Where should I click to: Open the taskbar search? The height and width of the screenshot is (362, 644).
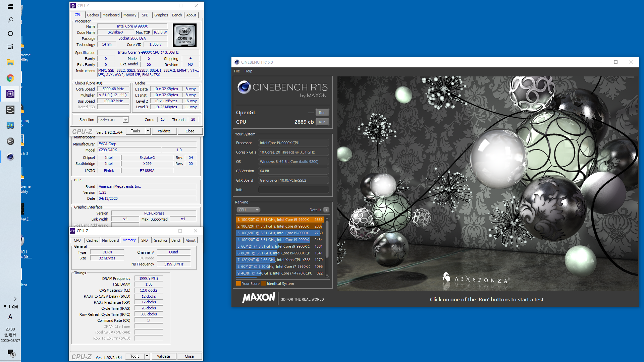pyautogui.click(x=10, y=20)
